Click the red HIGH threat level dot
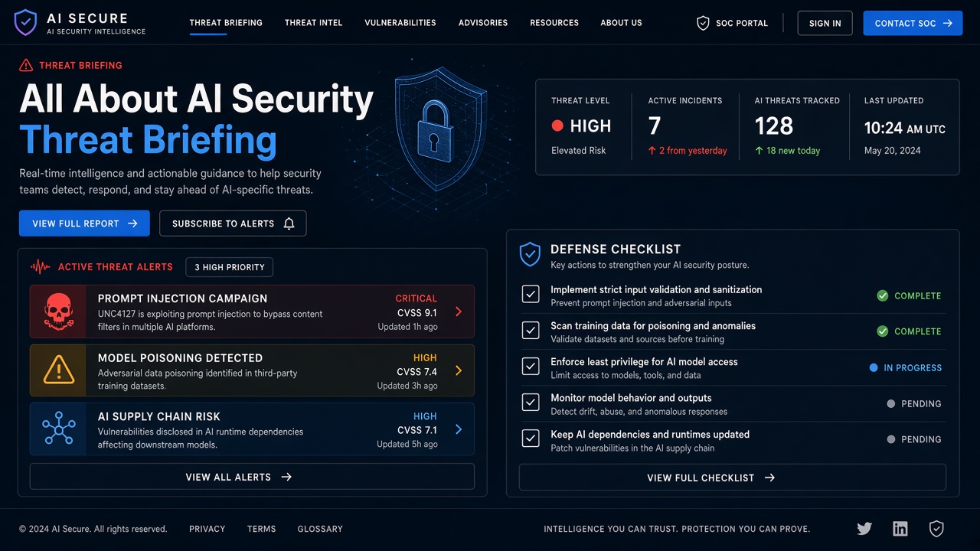This screenshot has height=551, width=980. click(x=557, y=126)
